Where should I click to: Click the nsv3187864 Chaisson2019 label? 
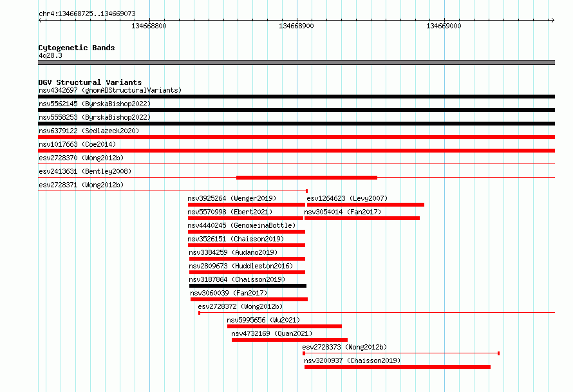pos(237,279)
